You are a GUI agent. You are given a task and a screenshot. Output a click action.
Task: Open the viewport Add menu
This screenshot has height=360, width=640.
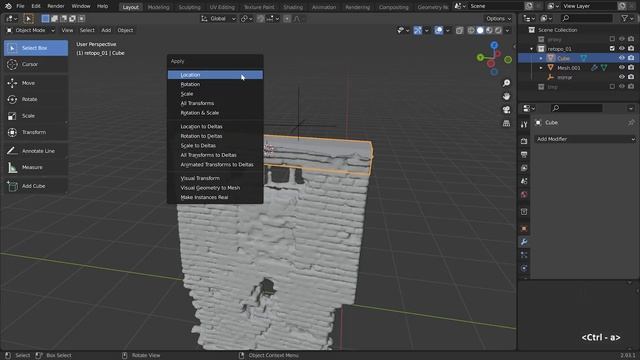[106, 30]
